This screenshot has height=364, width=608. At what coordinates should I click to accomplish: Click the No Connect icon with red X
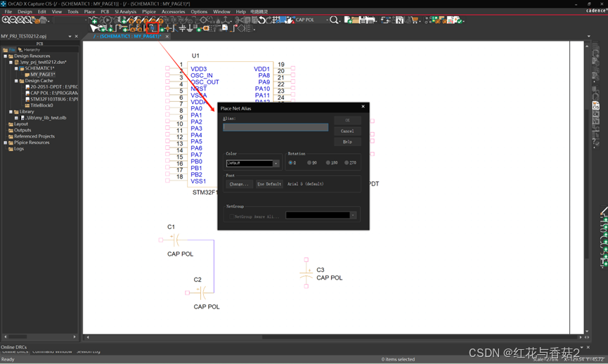point(235,28)
